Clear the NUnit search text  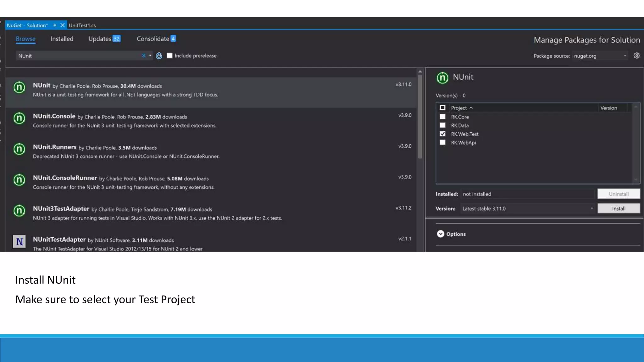(x=144, y=56)
